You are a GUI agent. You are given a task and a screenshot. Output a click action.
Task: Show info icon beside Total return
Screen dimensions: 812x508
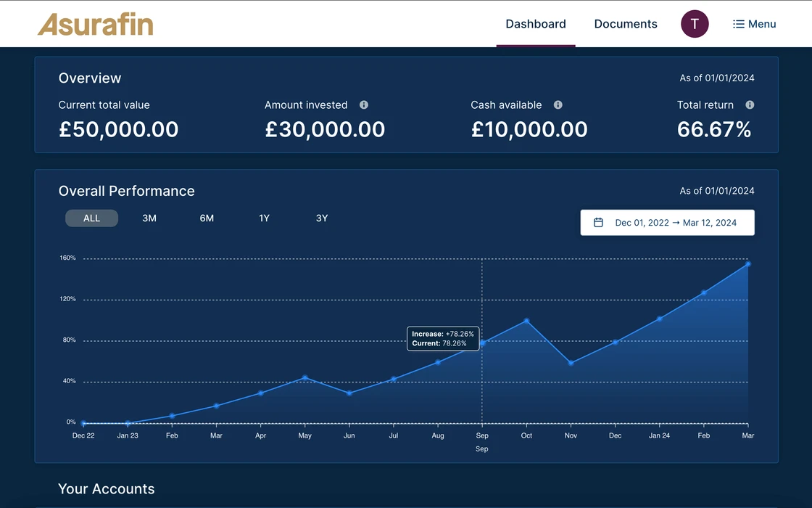coord(750,105)
